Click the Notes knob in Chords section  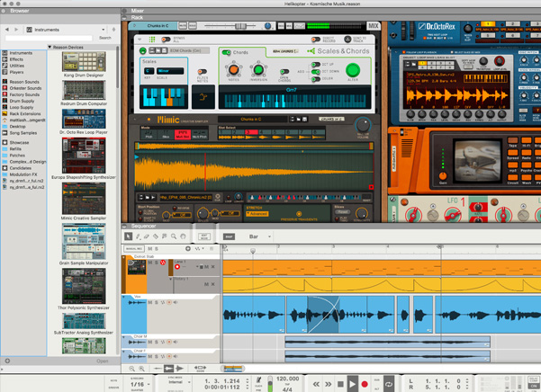coord(233,69)
